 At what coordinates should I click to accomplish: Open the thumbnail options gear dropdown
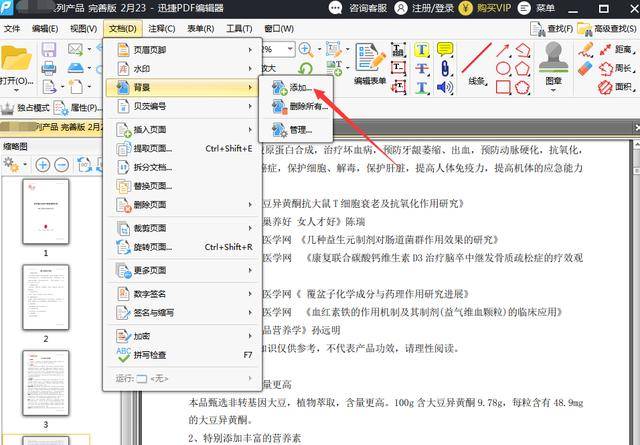(x=15, y=165)
